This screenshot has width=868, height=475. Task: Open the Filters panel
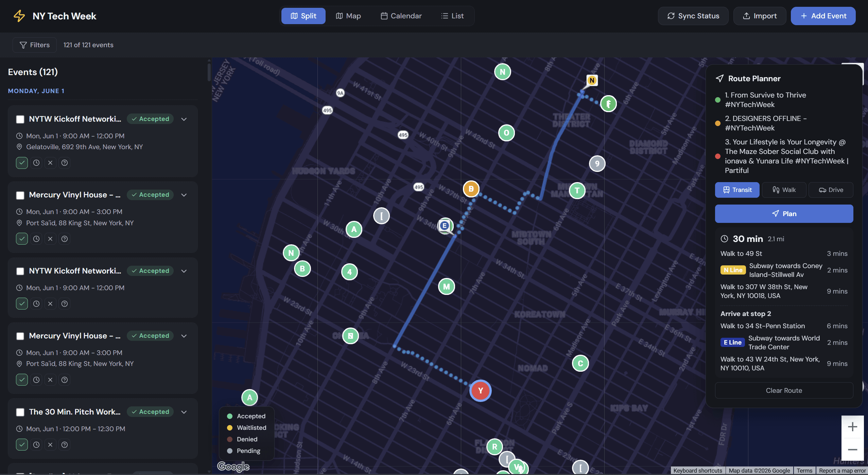[35, 45]
